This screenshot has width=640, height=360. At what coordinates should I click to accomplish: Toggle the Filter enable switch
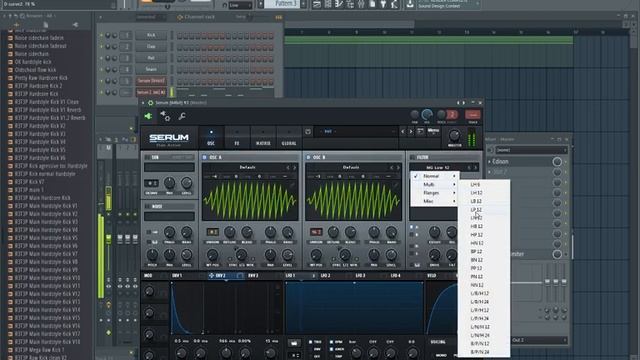[x=412, y=157]
